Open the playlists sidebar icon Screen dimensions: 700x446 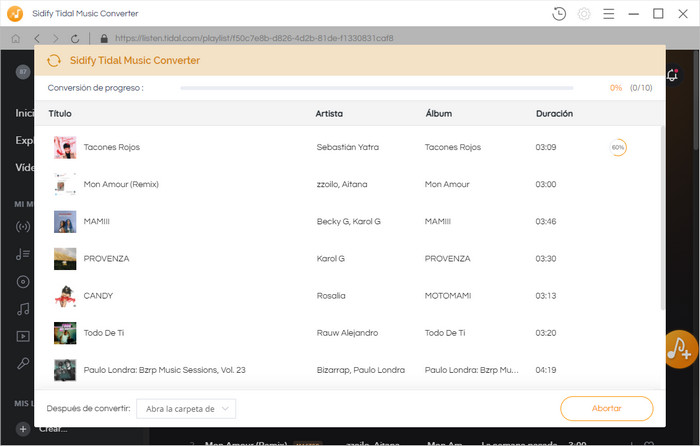23,254
